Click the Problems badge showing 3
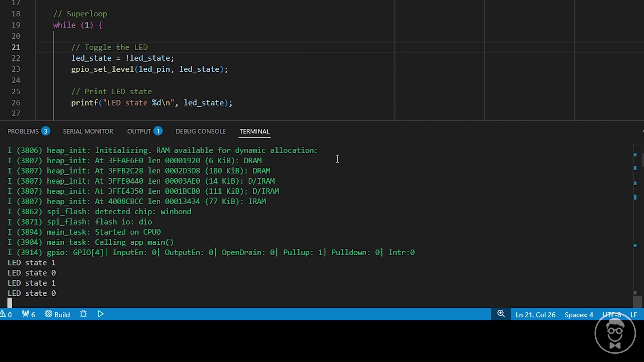 click(46, 131)
